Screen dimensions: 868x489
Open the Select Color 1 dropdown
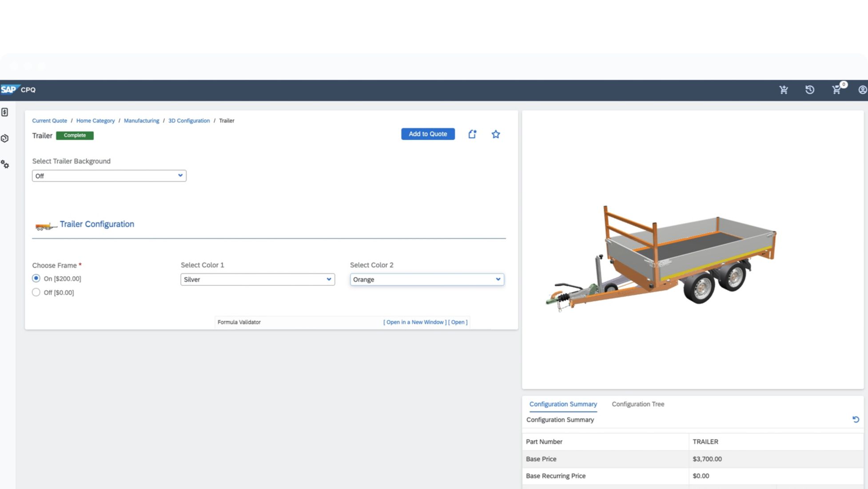(x=257, y=279)
